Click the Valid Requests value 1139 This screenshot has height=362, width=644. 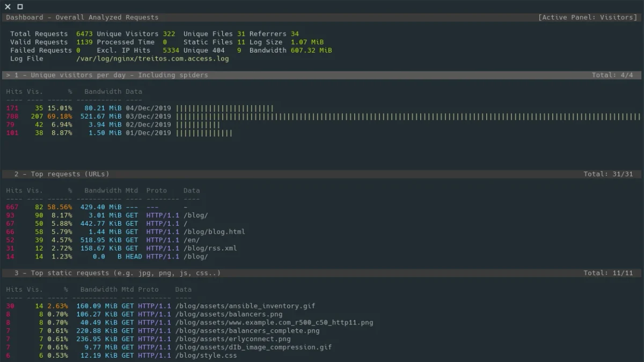(84, 42)
